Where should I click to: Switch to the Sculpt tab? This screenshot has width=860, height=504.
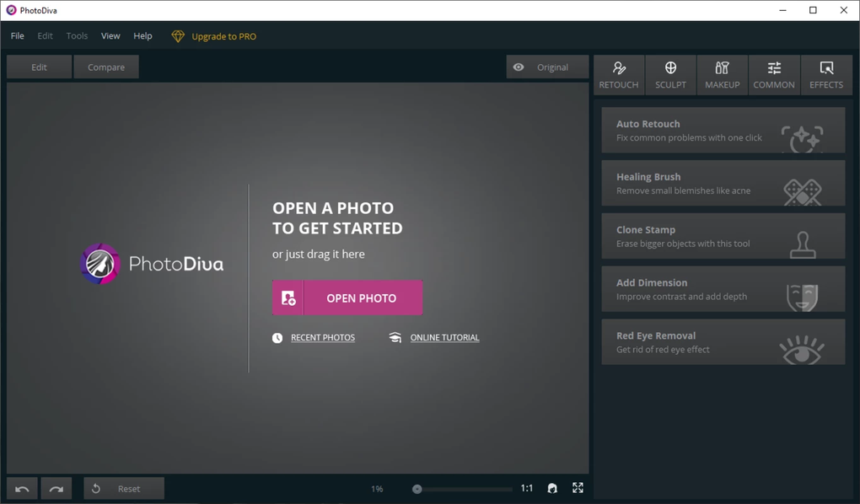[x=670, y=75]
